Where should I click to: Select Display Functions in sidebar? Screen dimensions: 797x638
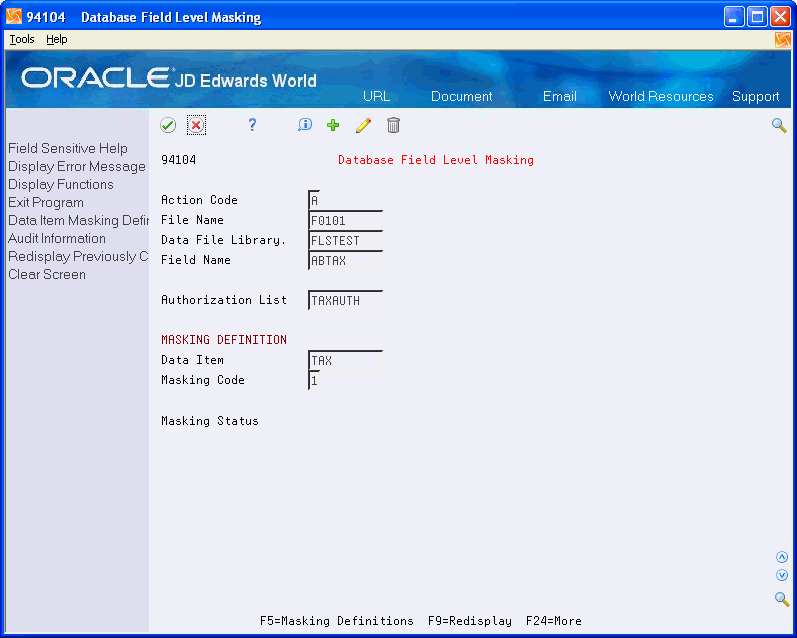pos(60,185)
